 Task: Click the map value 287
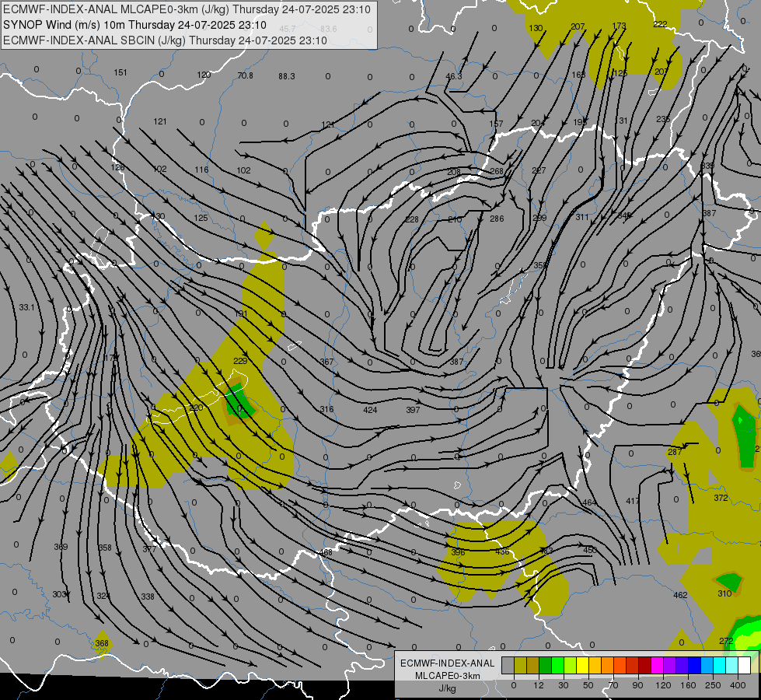pyautogui.click(x=675, y=452)
